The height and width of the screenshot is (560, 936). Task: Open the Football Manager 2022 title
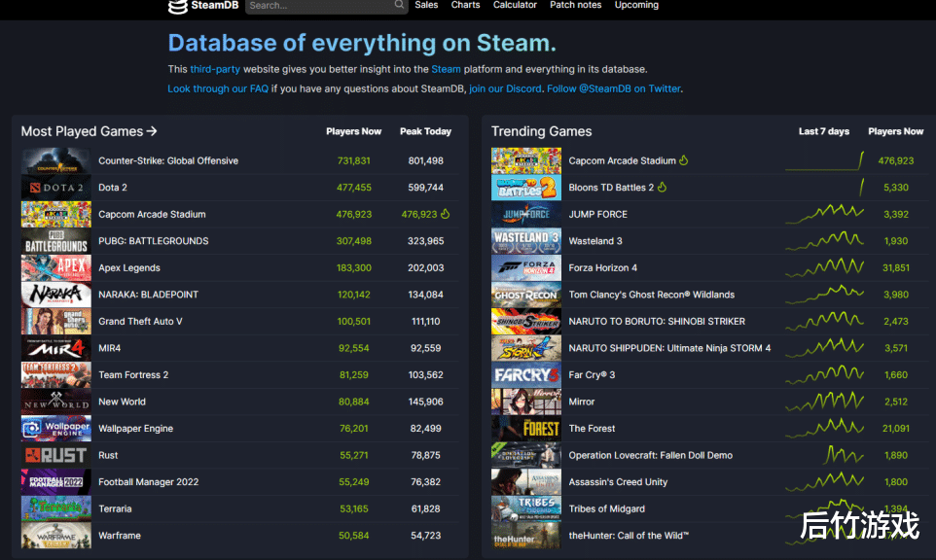pyautogui.click(x=149, y=482)
